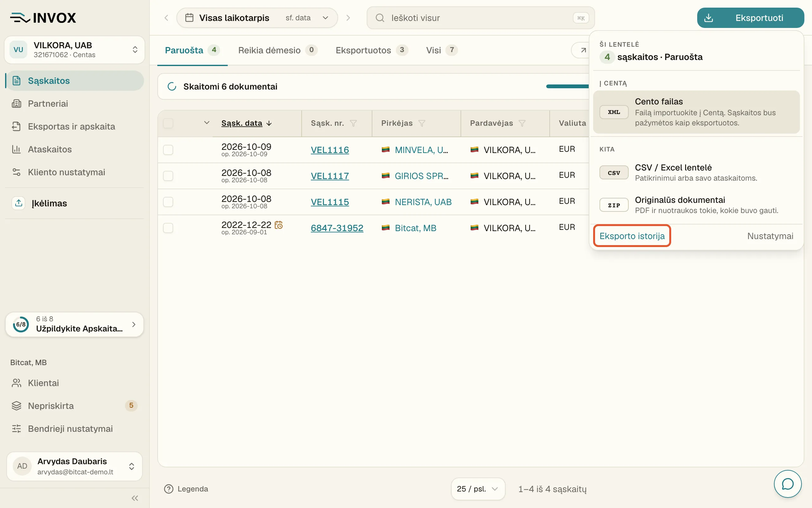The image size is (812, 508).
Task: Select the 6847-31952 row checkbox
Action: (x=168, y=228)
